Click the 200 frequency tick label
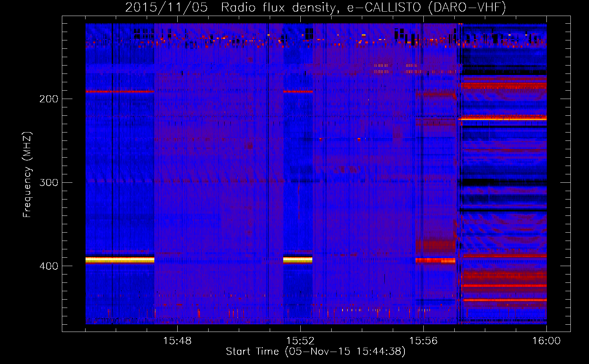This screenshot has height=364, width=589. [49, 99]
